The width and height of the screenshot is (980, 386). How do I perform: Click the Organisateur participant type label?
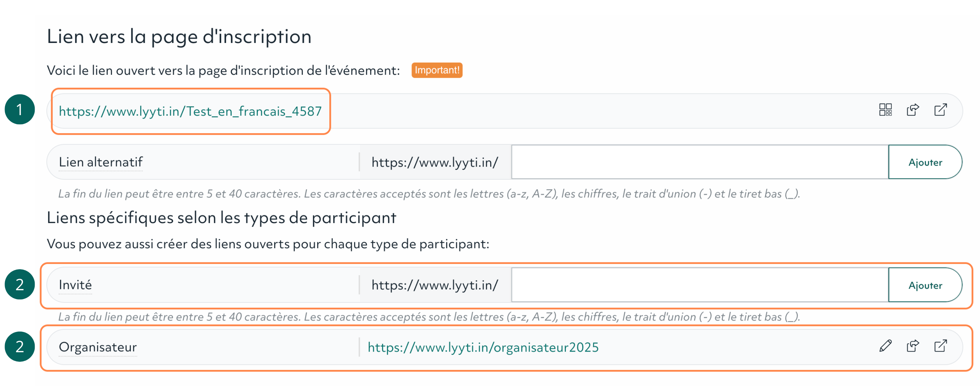tap(98, 347)
